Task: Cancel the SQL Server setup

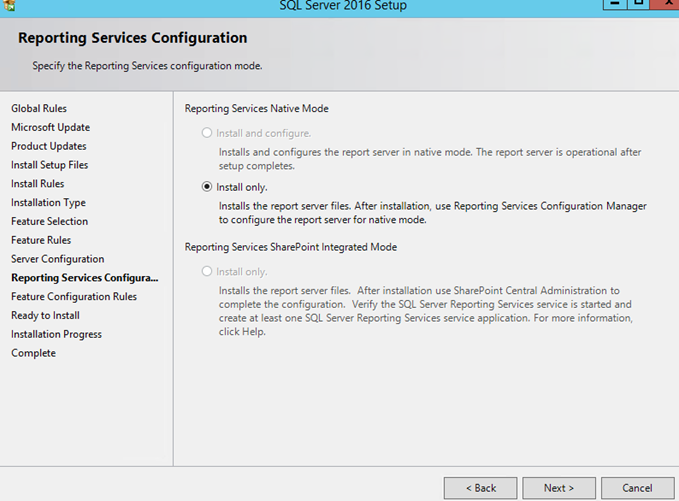Action: pyautogui.click(x=637, y=488)
